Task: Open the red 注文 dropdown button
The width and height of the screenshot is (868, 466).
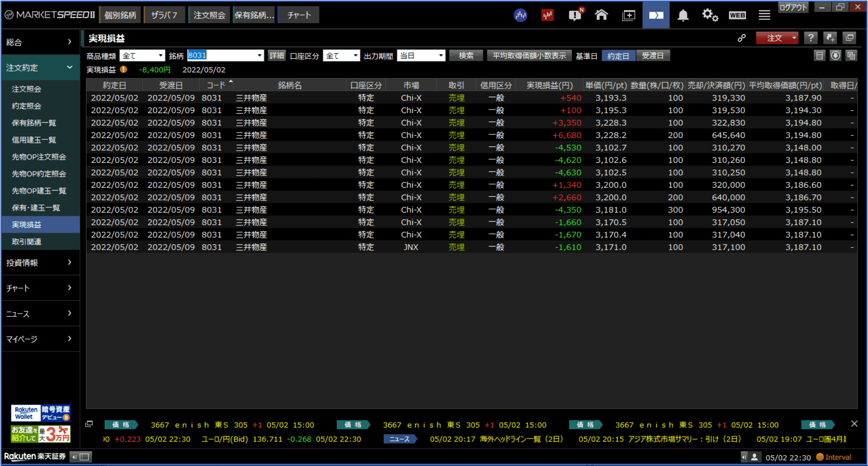Action: [x=777, y=38]
